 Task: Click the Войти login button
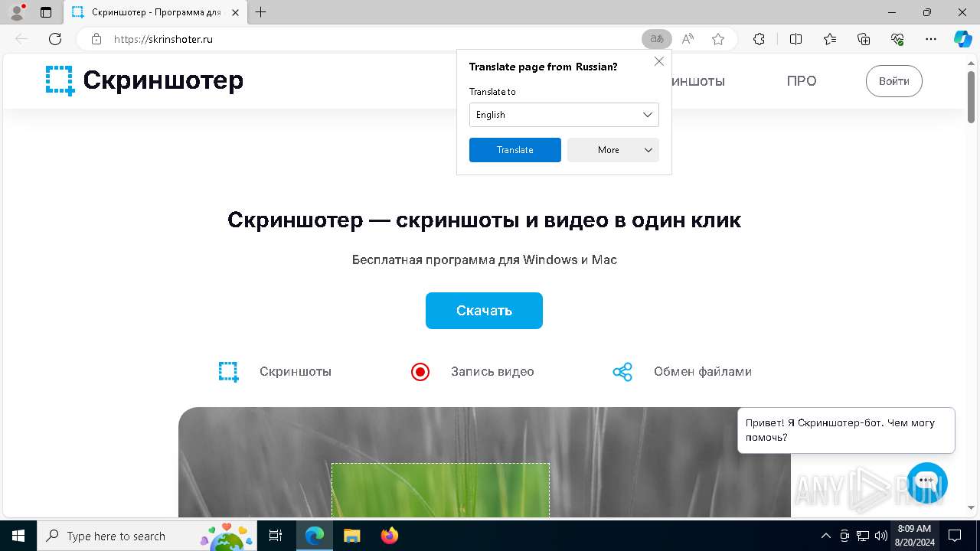[x=894, y=81]
